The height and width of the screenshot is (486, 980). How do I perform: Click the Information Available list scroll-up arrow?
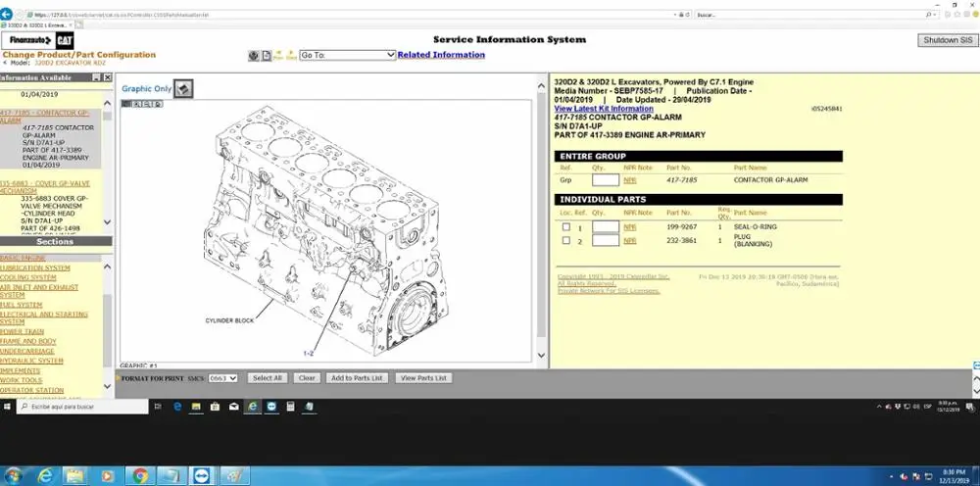click(x=107, y=103)
